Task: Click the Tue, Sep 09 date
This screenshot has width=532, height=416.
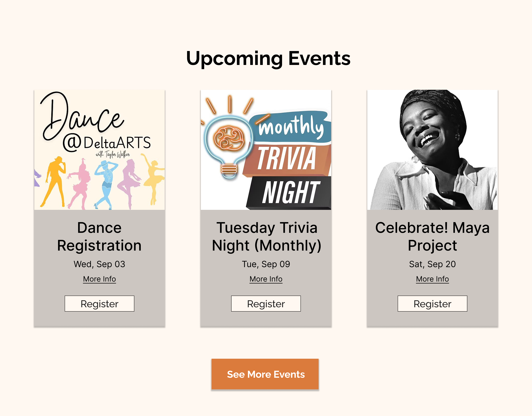Action: tap(266, 264)
